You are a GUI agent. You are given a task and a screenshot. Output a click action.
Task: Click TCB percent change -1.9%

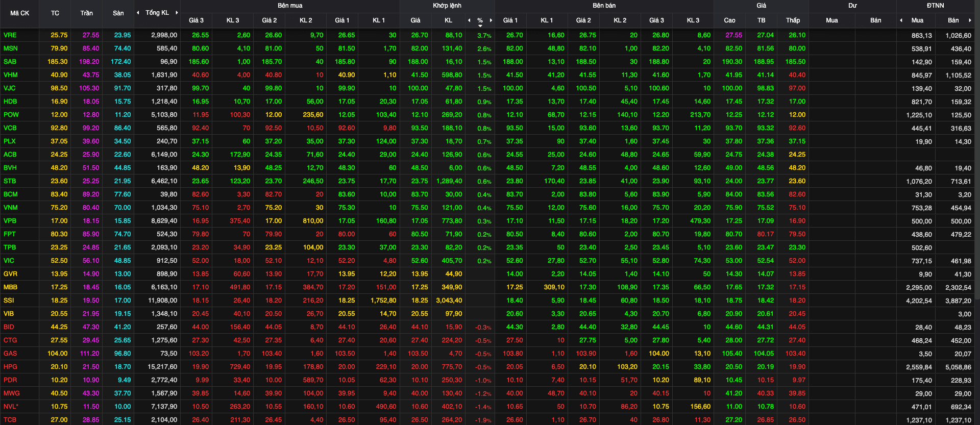point(483,420)
